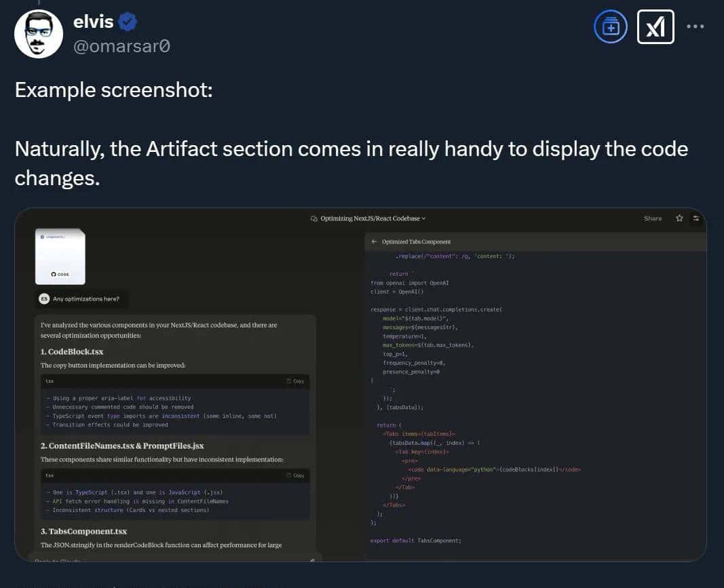Open the Grok xAI icon
Image resolution: width=724 pixels, height=588 pixels.
(655, 27)
